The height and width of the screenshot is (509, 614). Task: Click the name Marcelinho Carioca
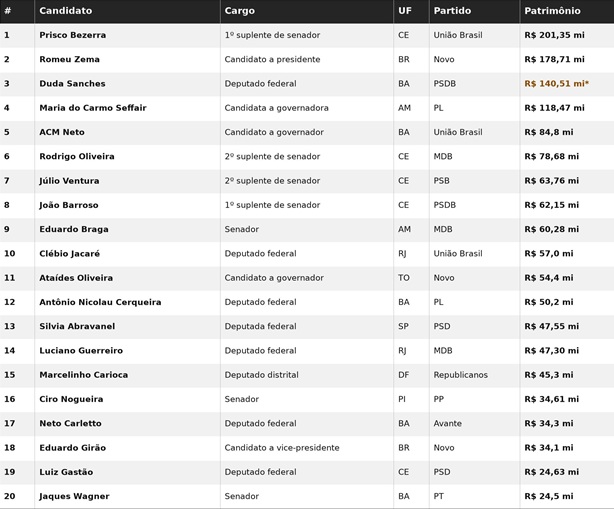[83, 375]
